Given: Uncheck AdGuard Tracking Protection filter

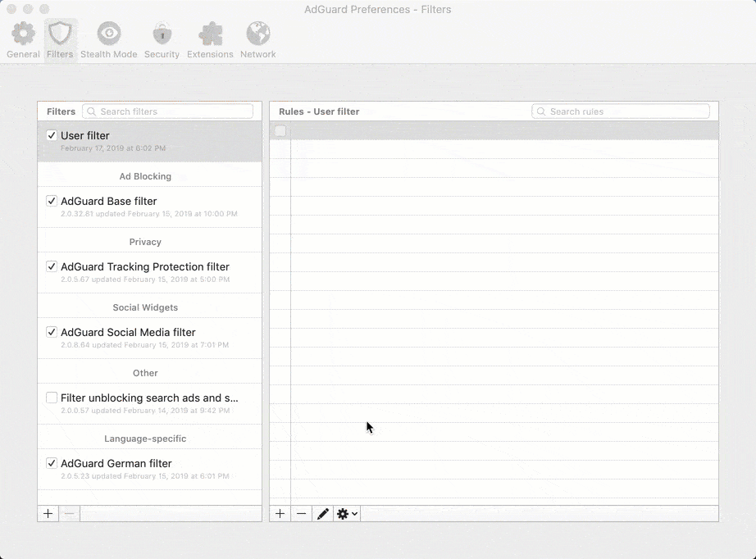Looking at the screenshot, I should click(52, 266).
